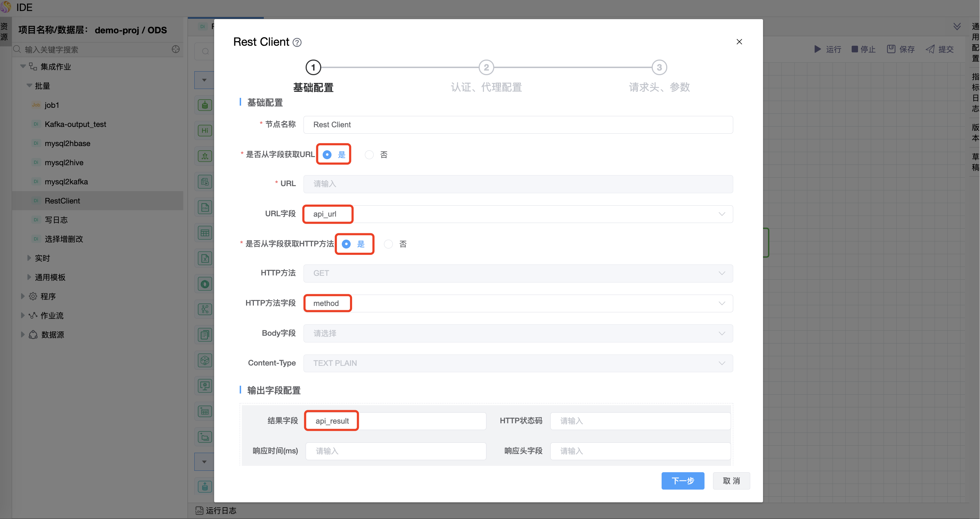Select 否 for 是否从字段获取URL
Screen dimensions: 980x519
point(369,155)
